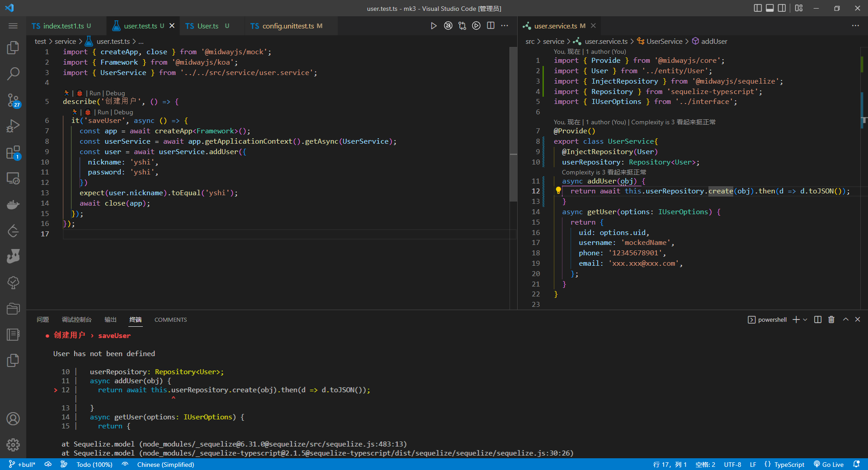The width and height of the screenshot is (868, 470).
Task: Switch to the User.ts editor tab
Action: pos(208,26)
